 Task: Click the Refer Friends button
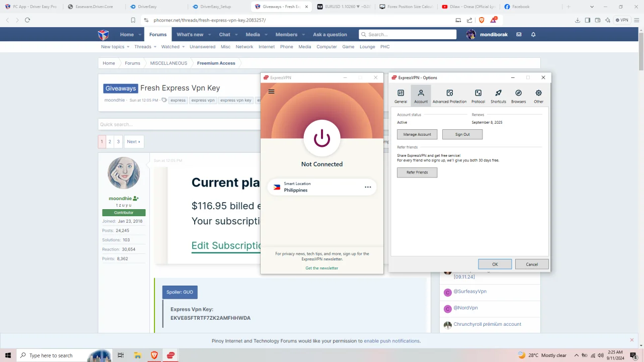pos(417,172)
